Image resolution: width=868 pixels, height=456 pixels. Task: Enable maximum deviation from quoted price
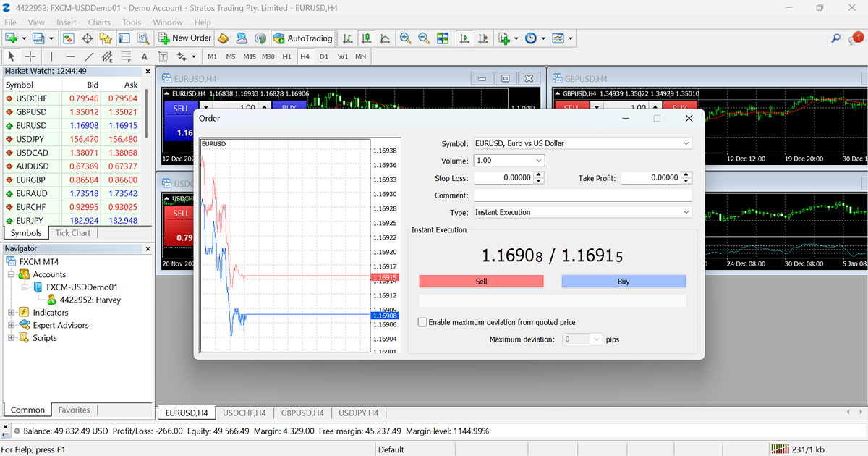coord(422,322)
